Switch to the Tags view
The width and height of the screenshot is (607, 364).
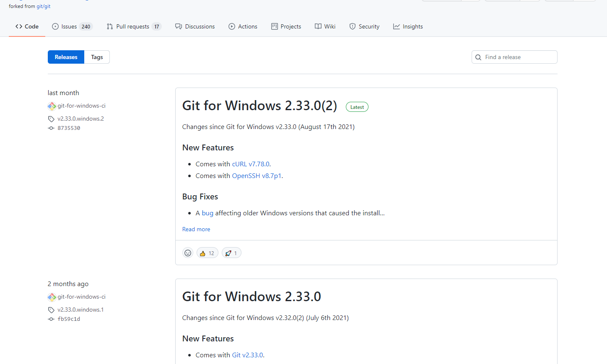tap(97, 57)
